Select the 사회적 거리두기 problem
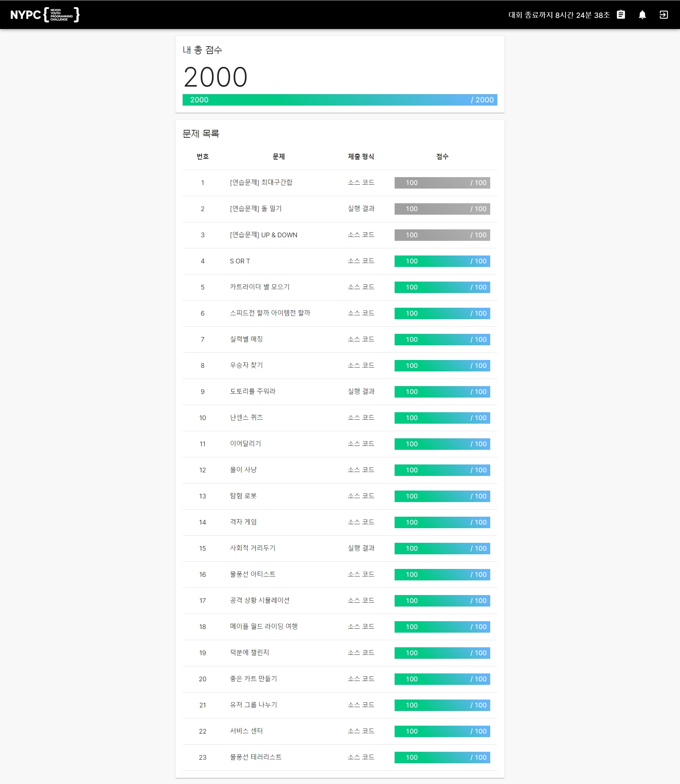 252,548
